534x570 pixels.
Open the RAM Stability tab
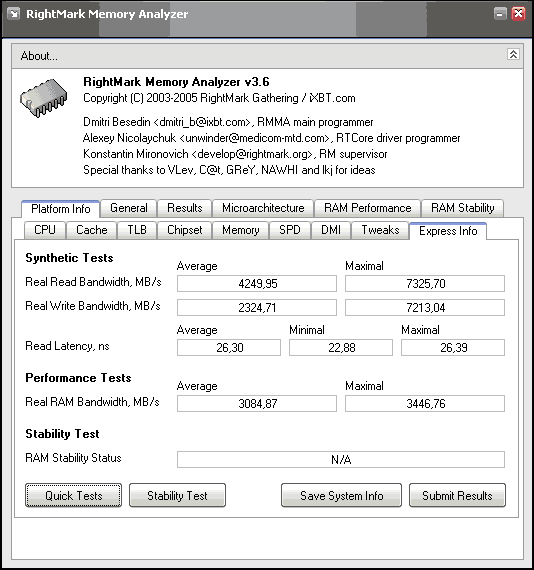pos(462,208)
